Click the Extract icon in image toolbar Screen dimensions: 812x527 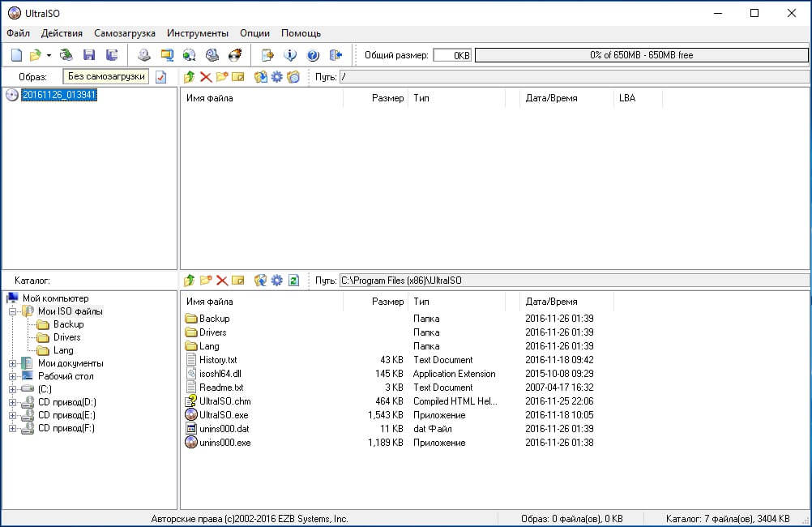260,77
